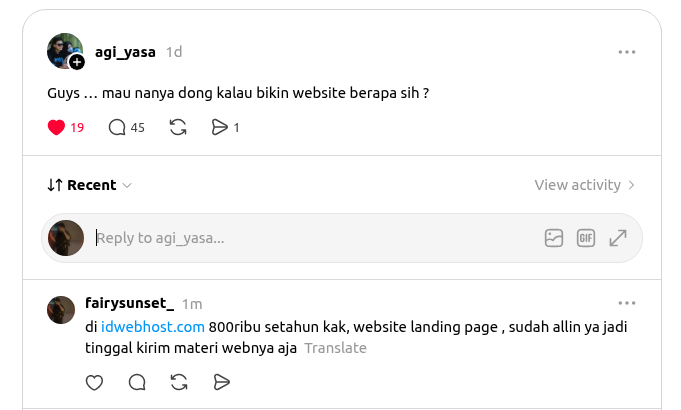Share fairysunset_'s reply
This screenshot has height=410, width=681.
[x=221, y=382]
